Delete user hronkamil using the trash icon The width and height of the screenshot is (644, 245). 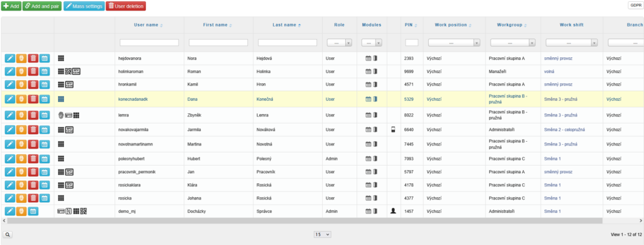[x=33, y=84]
